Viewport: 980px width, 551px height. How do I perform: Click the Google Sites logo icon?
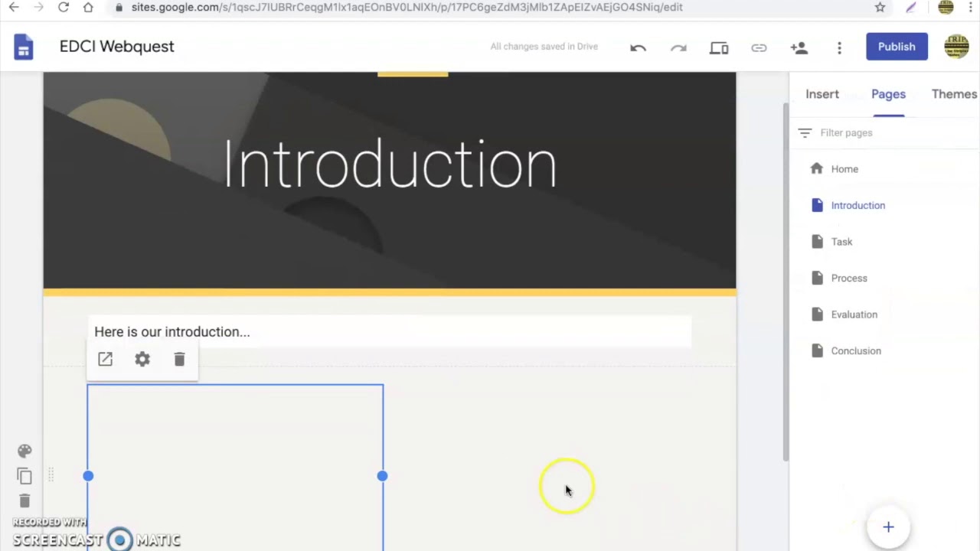(x=24, y=47)
